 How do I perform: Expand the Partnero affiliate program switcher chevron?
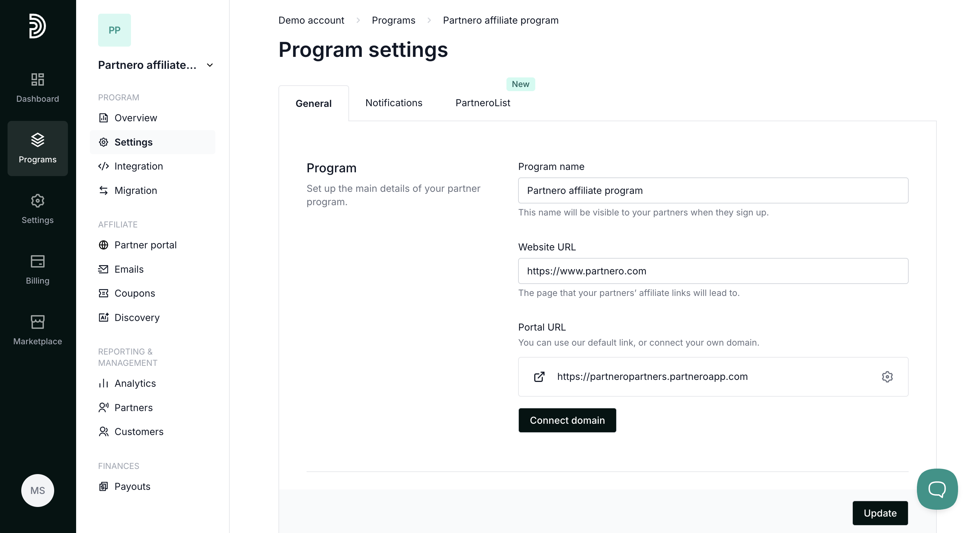pos(210,65)
